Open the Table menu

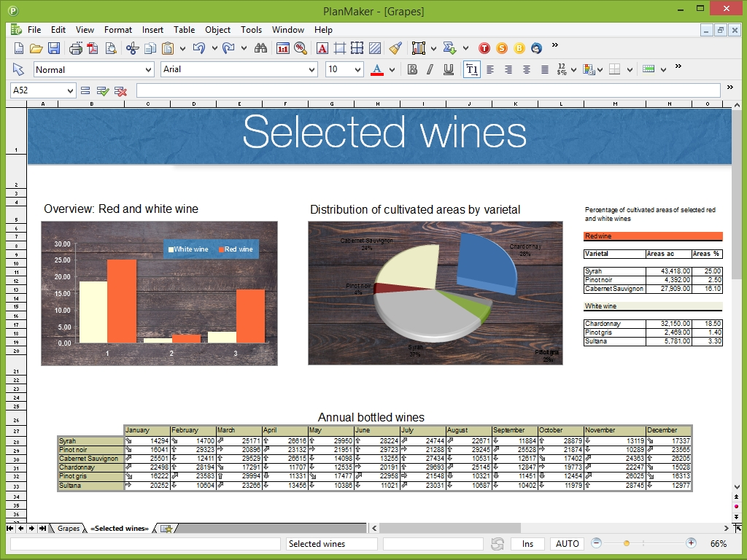pyautogui.click(x=184, y=29)
